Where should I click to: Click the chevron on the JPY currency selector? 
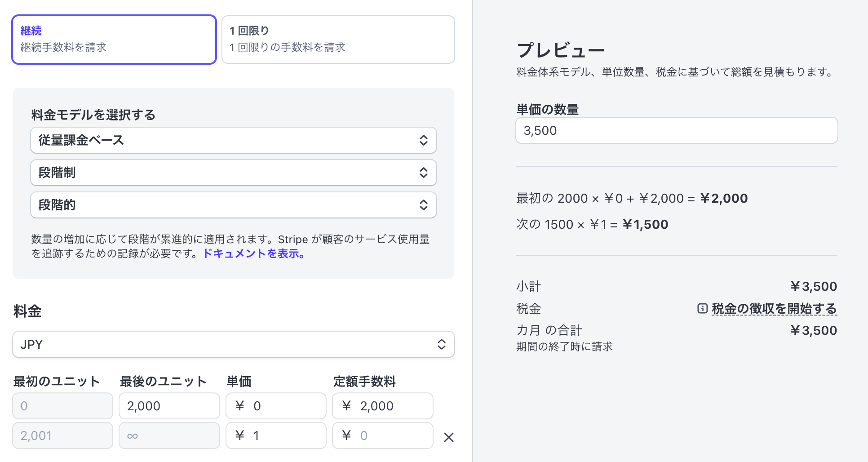[x=442, y=344]
